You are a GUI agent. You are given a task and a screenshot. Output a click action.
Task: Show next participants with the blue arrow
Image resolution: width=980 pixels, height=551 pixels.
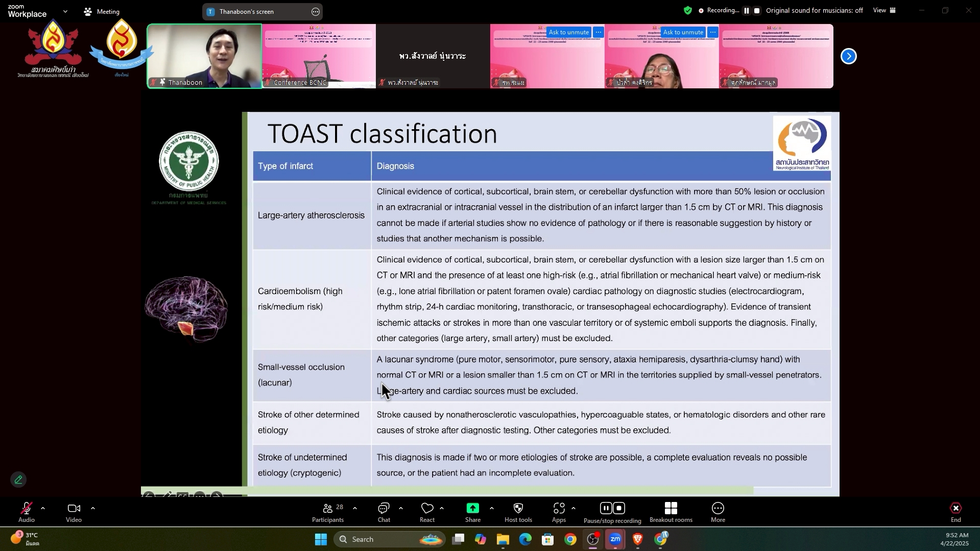pos(849,56)
